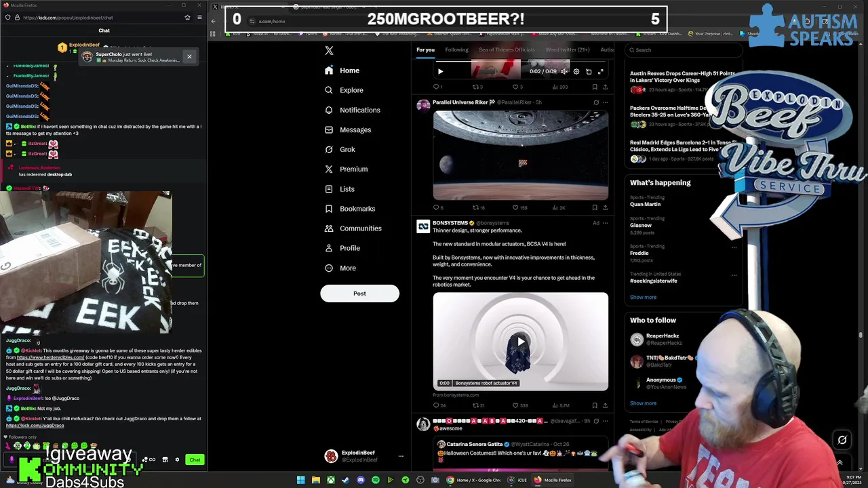This screenshot has height=488, width=868.
Task: Open Premium in the X sidebar
Action: click(347, 169)
